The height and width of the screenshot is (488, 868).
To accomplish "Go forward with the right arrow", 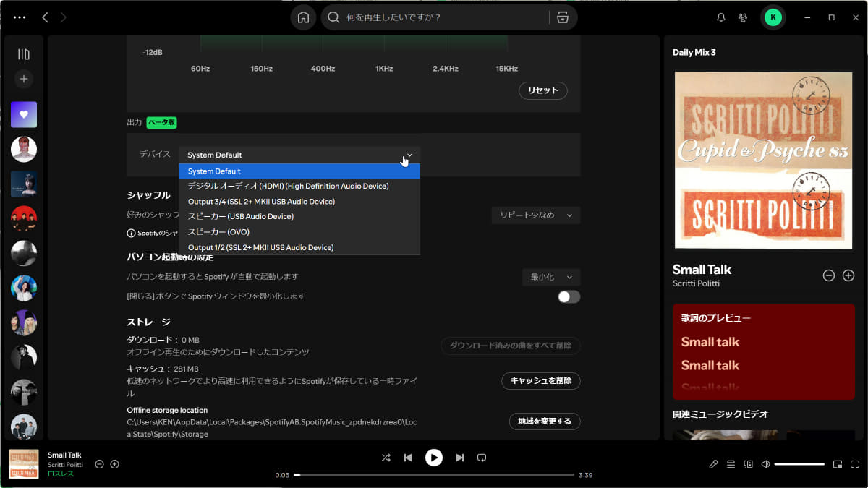I will 64,17.
